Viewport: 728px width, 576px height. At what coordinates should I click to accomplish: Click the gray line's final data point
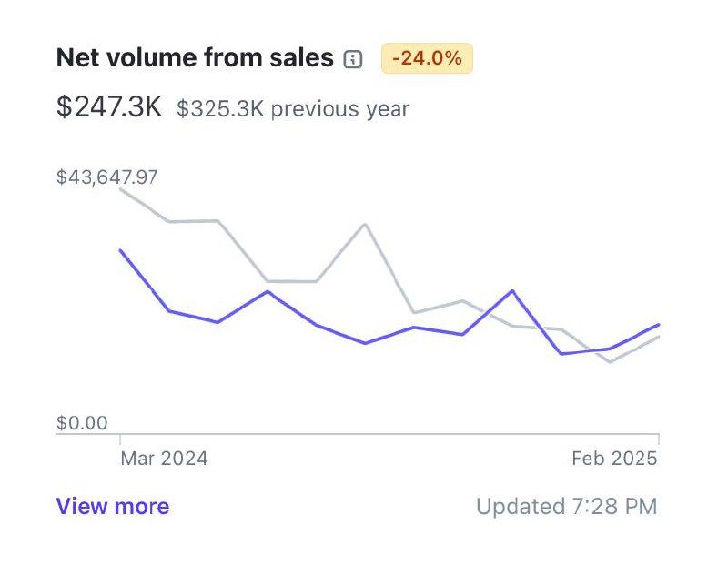tap(658, 338)
